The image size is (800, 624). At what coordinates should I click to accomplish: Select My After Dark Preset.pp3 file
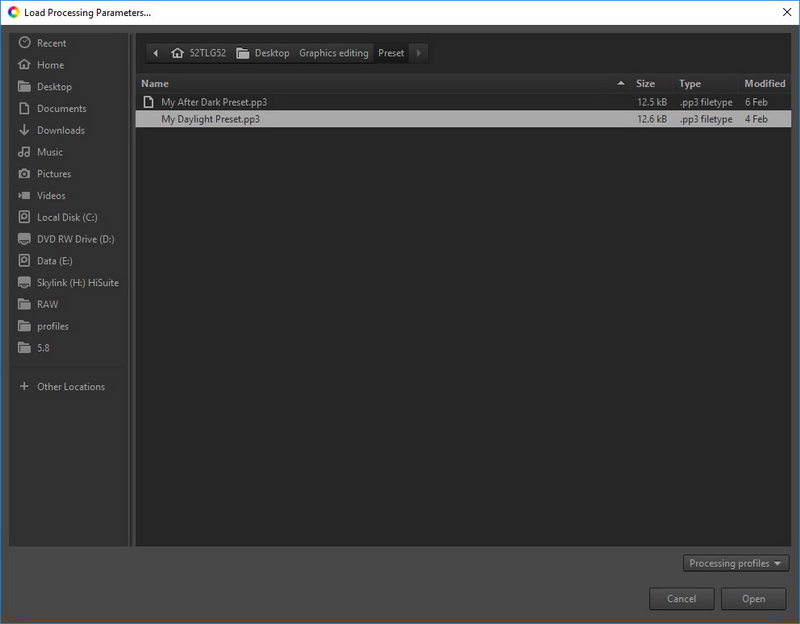[x=213, y=102]
